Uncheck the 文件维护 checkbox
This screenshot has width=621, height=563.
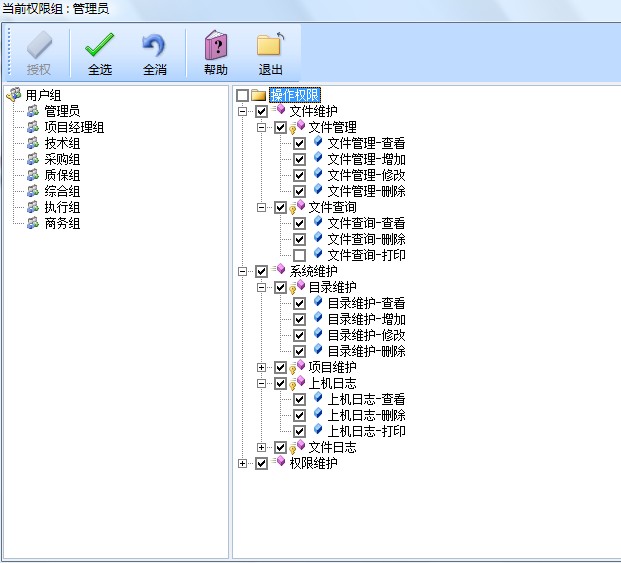pyautogui.click(x=261, y=111)
